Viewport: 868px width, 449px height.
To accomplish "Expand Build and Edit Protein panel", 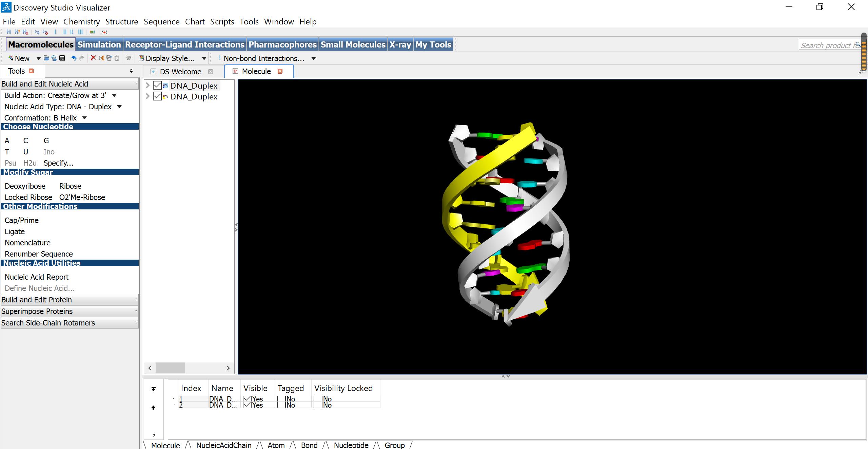I will [70, 300].
